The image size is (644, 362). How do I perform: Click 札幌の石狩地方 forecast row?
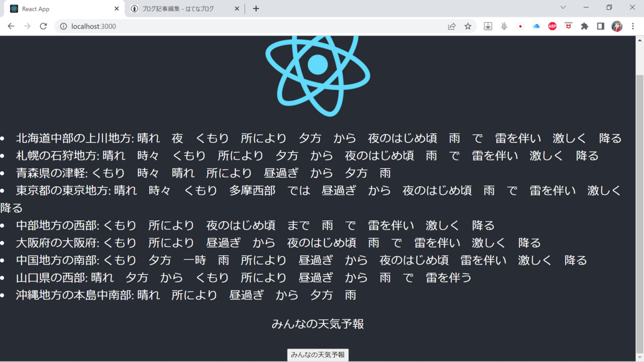click(x=319, y=156)
